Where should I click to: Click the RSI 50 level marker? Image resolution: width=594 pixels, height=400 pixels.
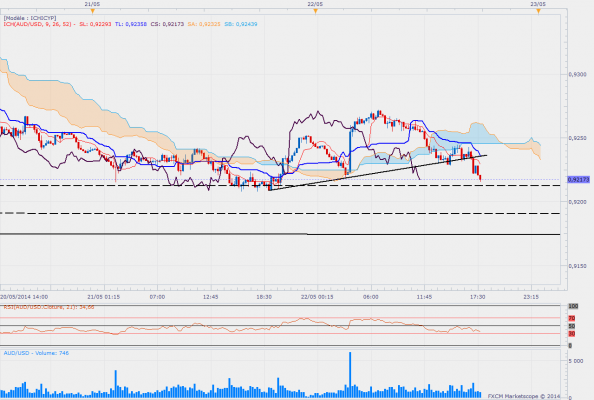[572, 326]
